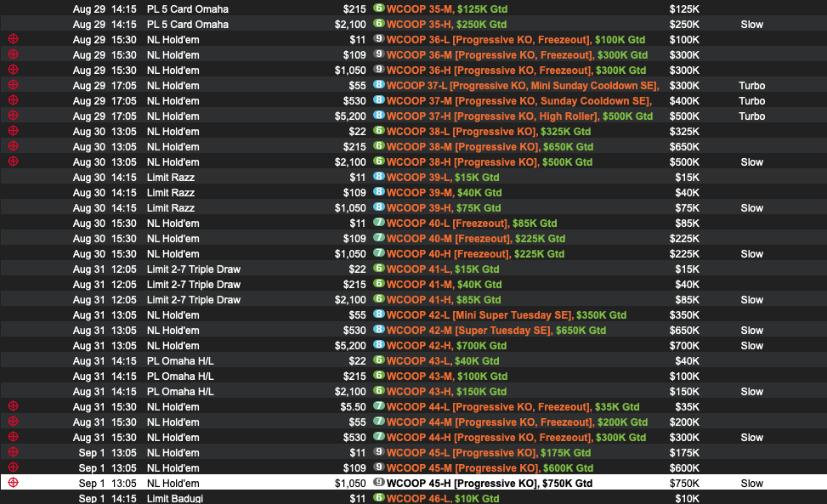827x504 pixels.
Task: Click Limit Razz game label on WCOOP 39-M row
Action: tap(170, 192)
